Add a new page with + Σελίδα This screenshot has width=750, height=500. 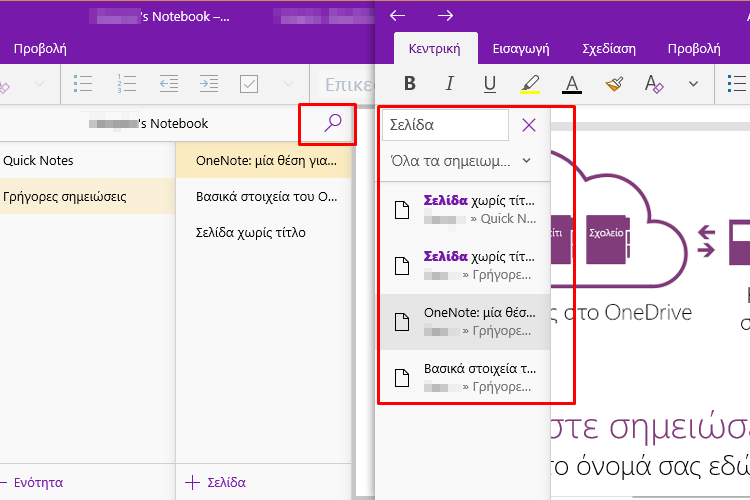[x=215, y=482]
